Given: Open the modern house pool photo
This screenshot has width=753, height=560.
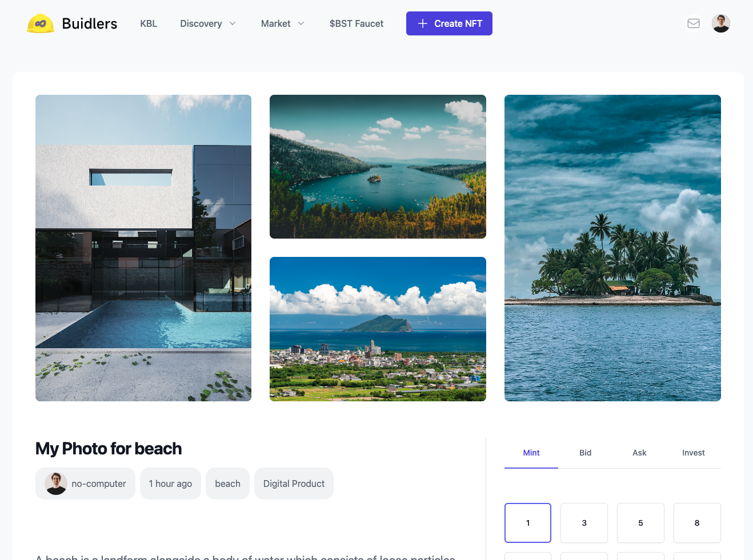Looking at the screenshot, I should tap(143, 248).
